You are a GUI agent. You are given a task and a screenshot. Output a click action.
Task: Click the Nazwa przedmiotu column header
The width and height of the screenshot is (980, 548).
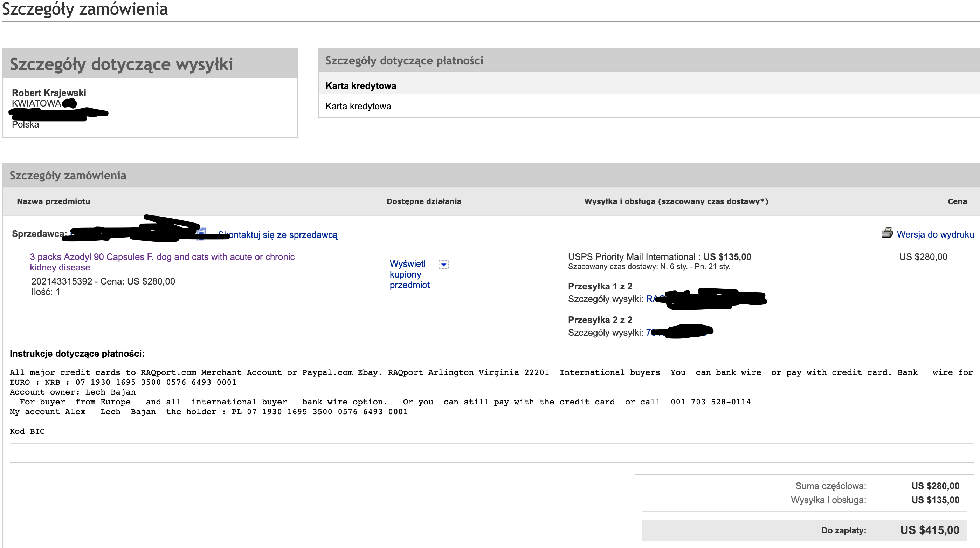(x=53, y=201)
